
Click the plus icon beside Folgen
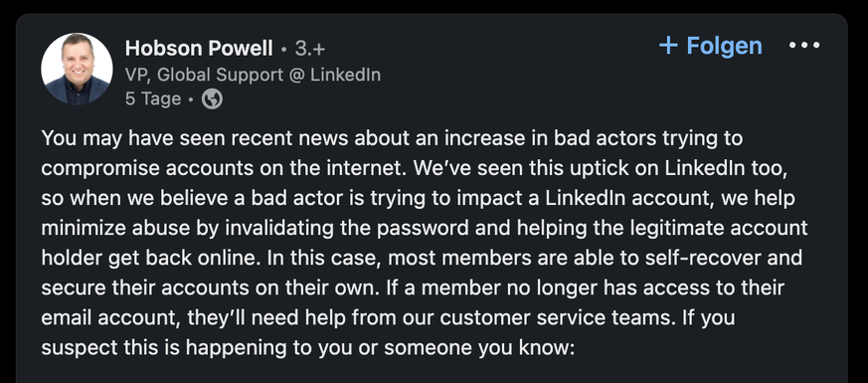[668, 46]
